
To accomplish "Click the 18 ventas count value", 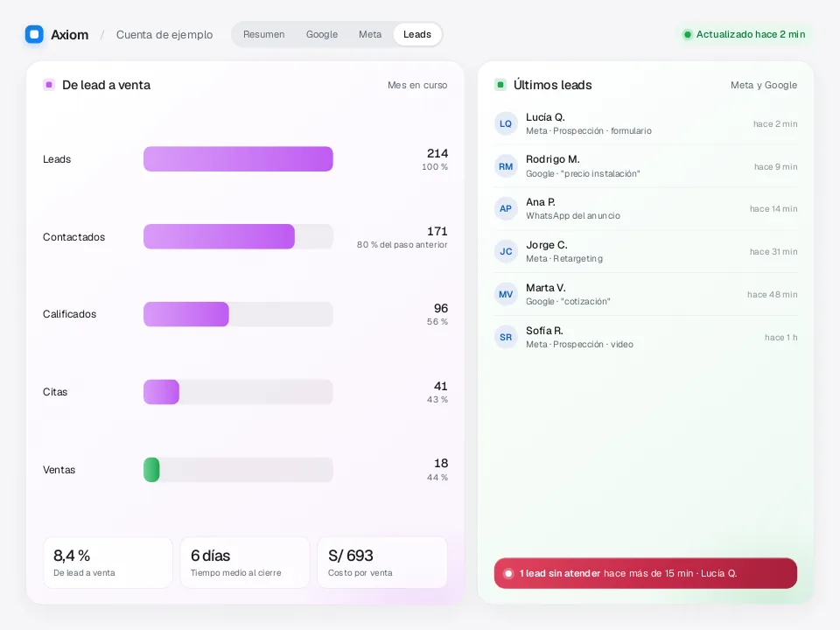I will 441,464.
